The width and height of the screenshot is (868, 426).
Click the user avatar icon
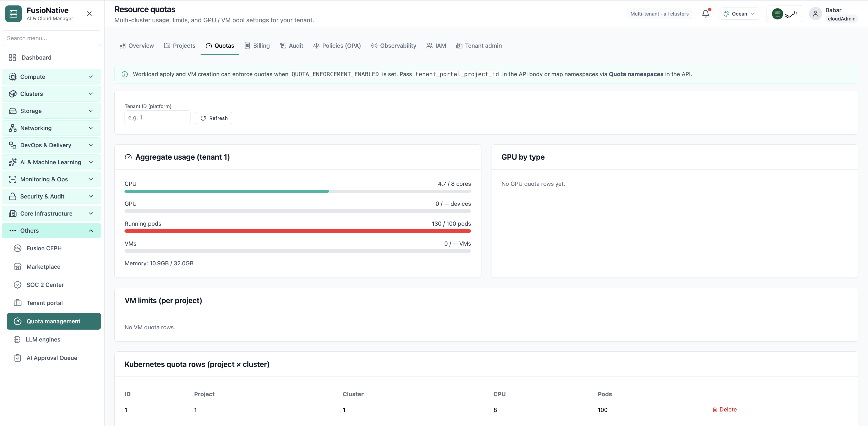point(815,14)
